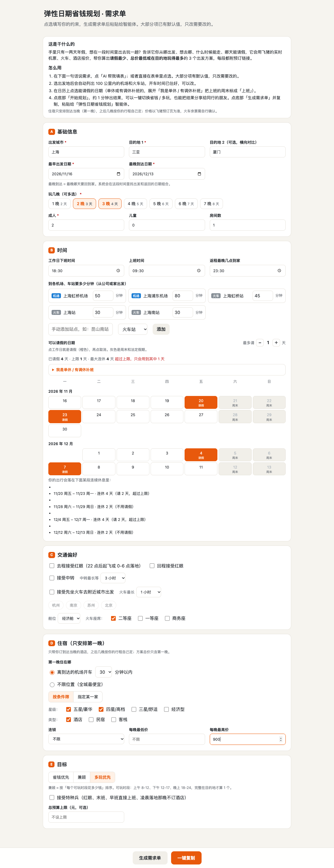Select 7 晚 8 天 stay option
334x868 pixels.
(x=212, y=204)
